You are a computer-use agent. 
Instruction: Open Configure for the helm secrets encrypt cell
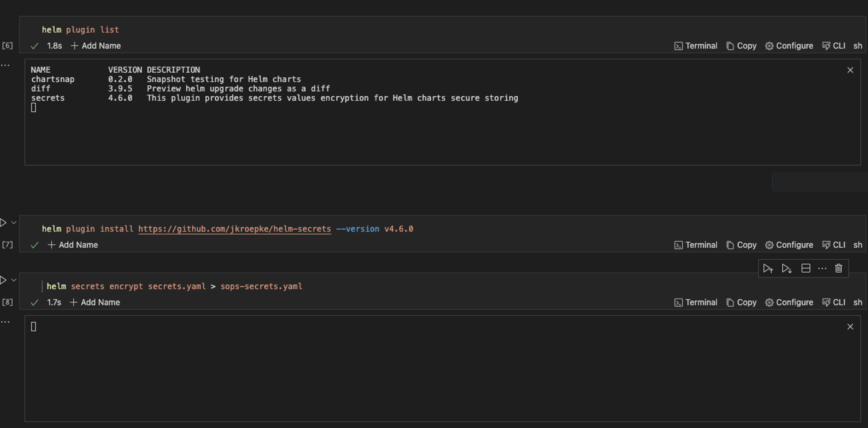coord(788,302)
